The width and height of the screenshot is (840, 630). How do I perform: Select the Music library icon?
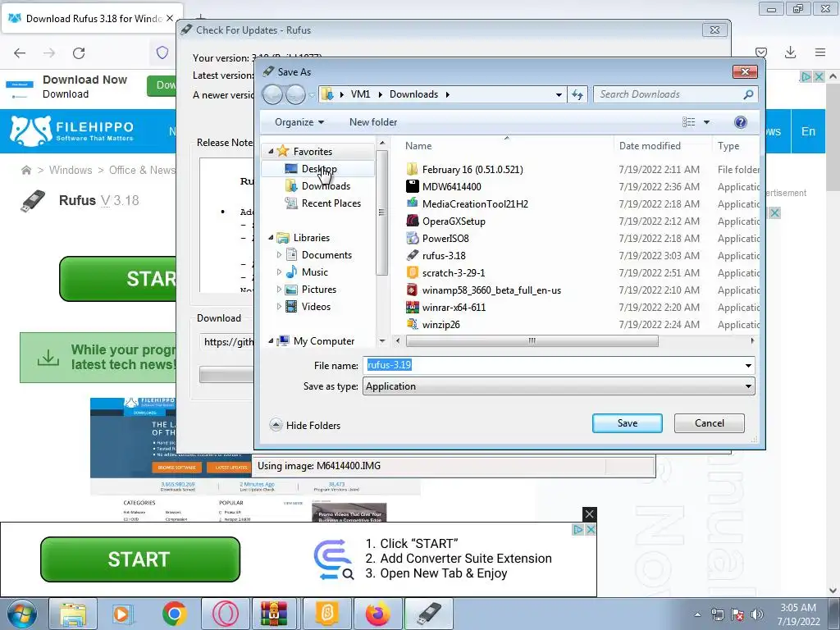point(291,272)
